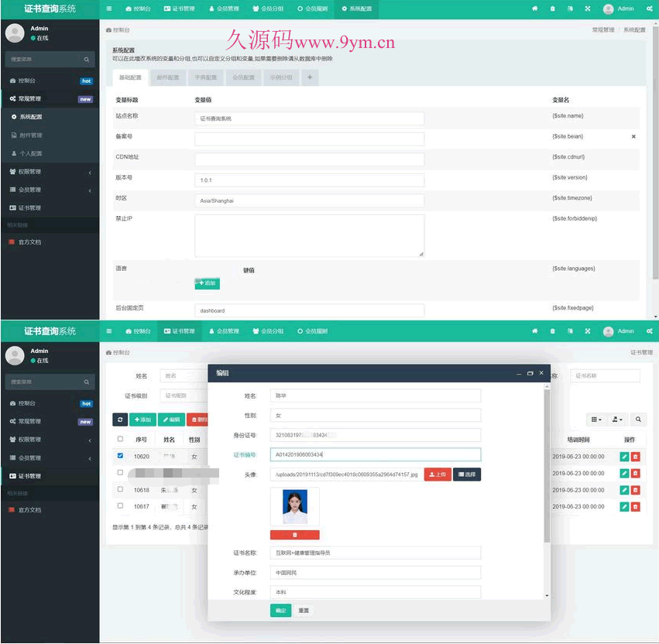Open the 系统配置 tab in the top navigation

pyautogui.click(x=357, y=9)
